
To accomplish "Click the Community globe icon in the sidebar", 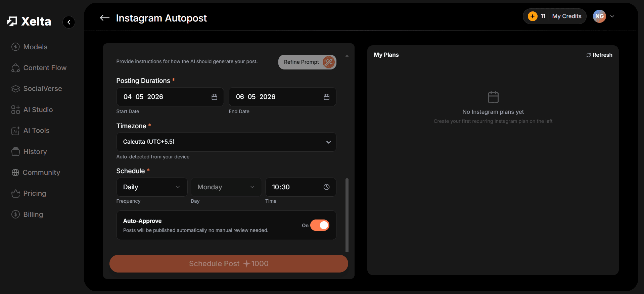I will [x=15, y=173].
